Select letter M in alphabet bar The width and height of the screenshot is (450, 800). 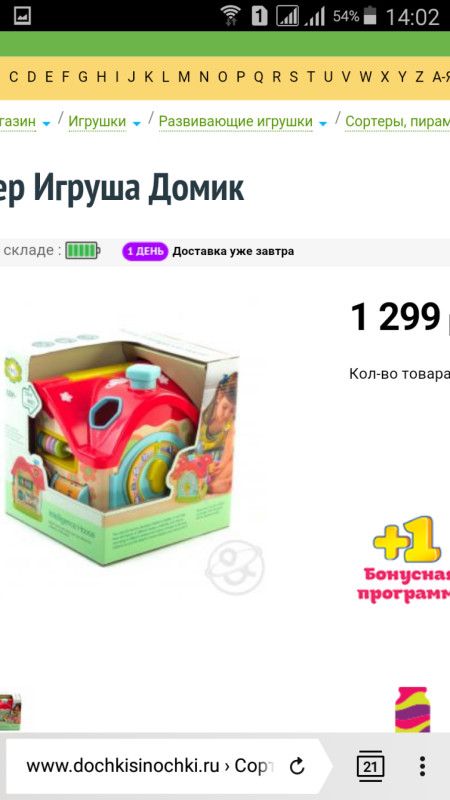click(184, 77)
